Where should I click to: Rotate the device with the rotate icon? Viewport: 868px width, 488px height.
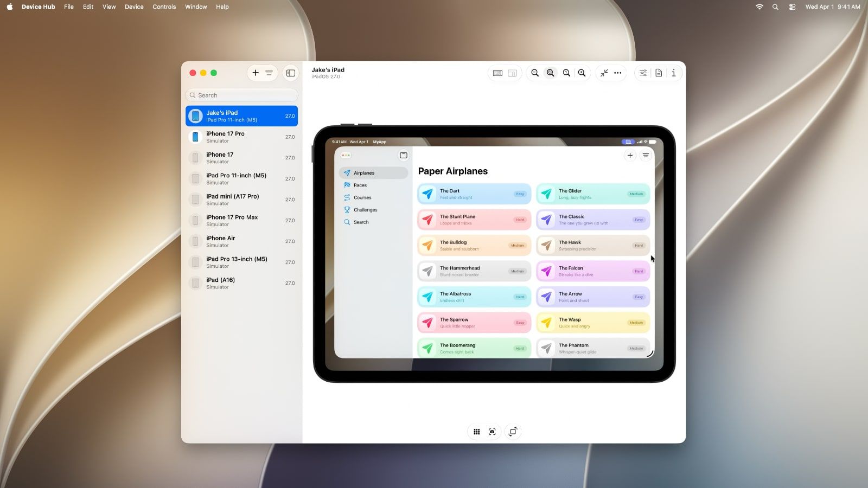[513, 432]
